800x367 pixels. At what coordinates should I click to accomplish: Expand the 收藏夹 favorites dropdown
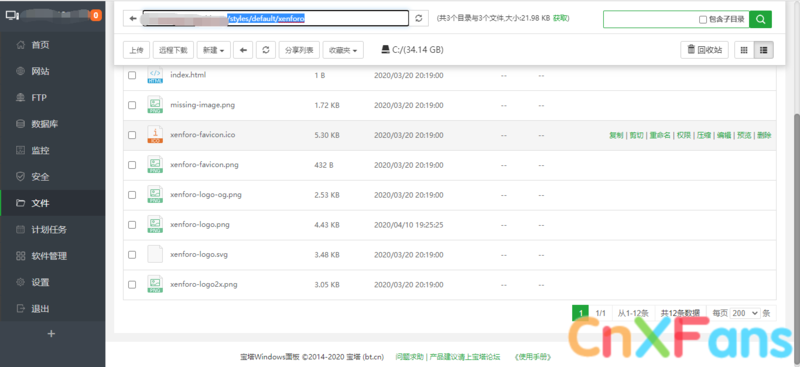pyautogui.click(x=343, y=50)
